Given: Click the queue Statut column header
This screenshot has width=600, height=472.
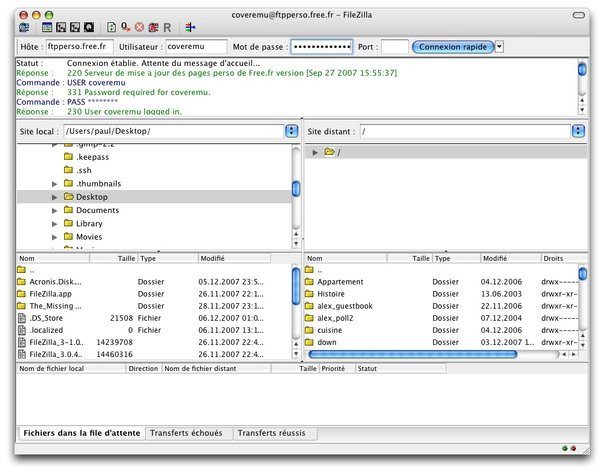Looking at the screenshot, I should coord(400,368).
